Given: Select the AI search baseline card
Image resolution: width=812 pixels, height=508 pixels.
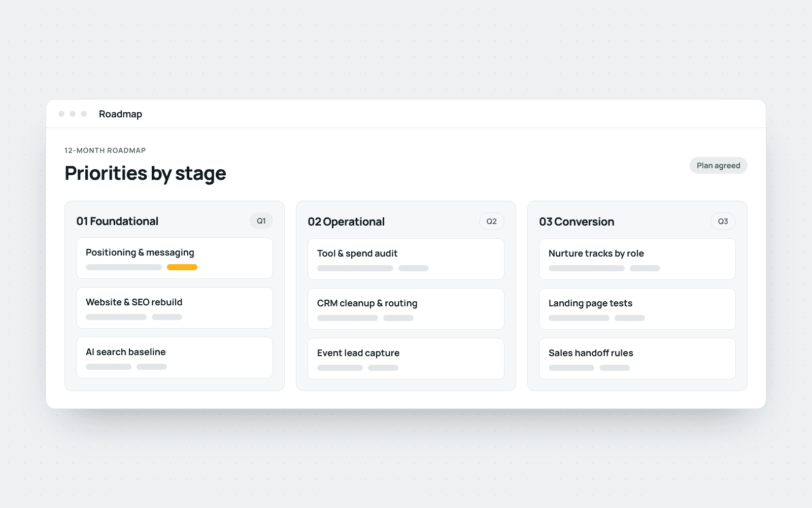Looking at the screenshot, I should coord(175,358).
